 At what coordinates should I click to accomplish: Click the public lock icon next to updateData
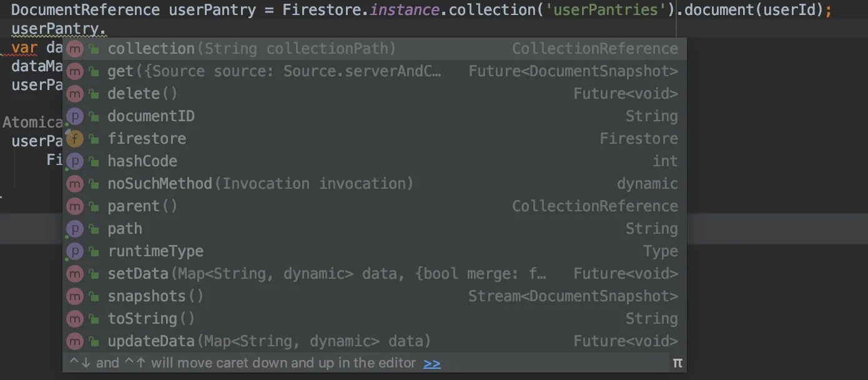click(94, 341)
